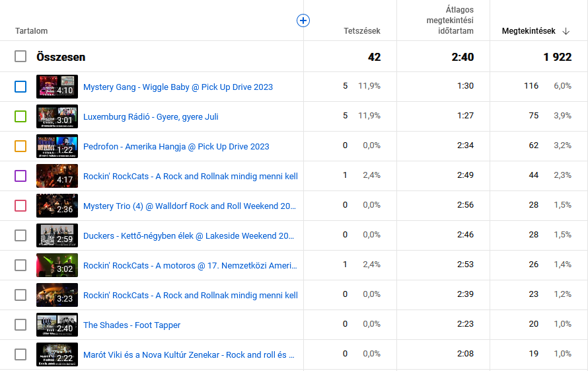This screenshot has height=371, width=588.
Task: Select The Shades row checkbox
Action: click(x=20, y=325)
